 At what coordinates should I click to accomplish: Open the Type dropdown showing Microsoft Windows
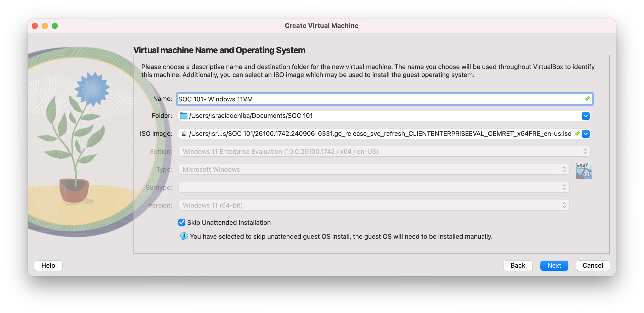(x=374, y=169)
